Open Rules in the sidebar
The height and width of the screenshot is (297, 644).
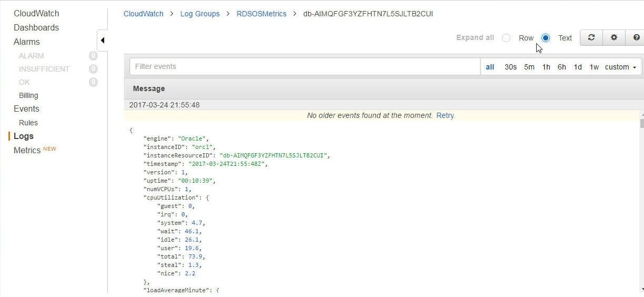click(28, 123)
